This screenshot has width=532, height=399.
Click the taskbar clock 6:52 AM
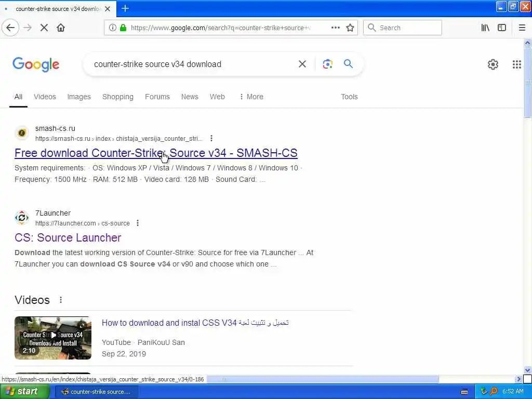pos(513,392)
